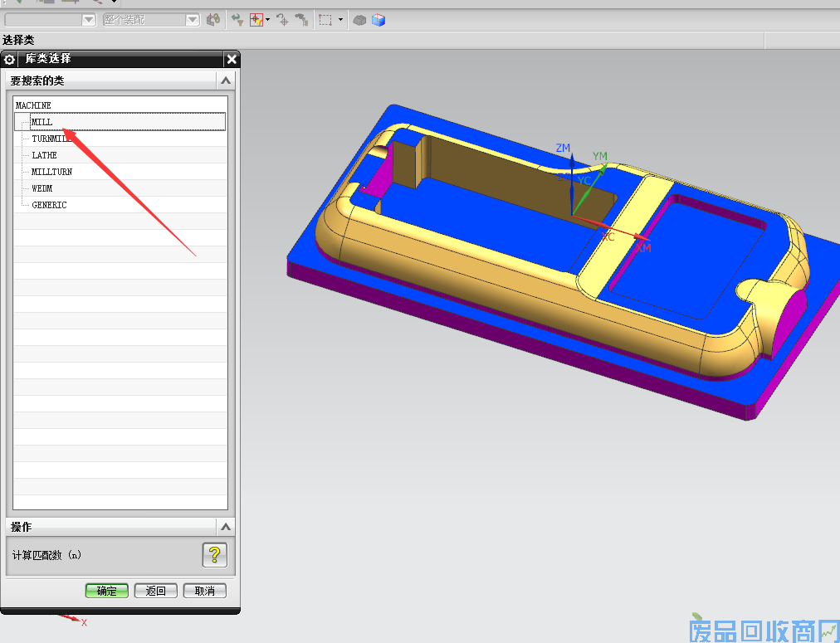840x643 pixels.
Task: Click the gray solid body toolbar icon
Action: pyautogui.click(x=359, y=20)
